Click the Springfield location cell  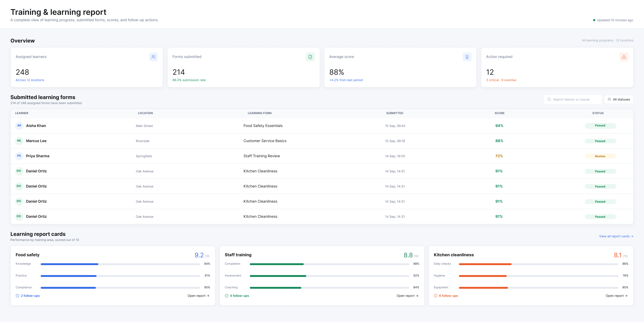pyautogui.click(x=144, y=156)
